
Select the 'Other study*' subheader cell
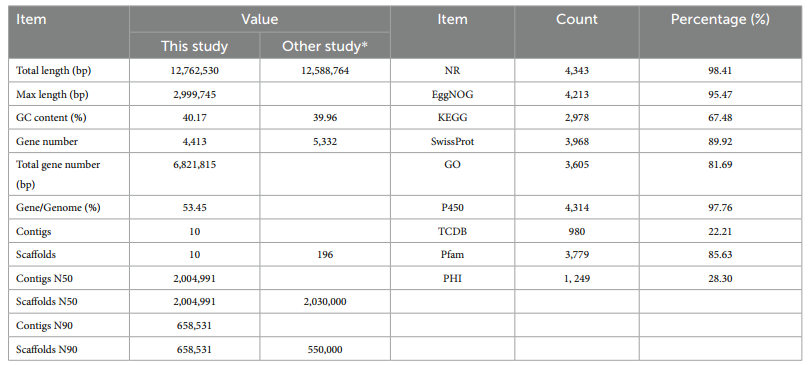325,46
